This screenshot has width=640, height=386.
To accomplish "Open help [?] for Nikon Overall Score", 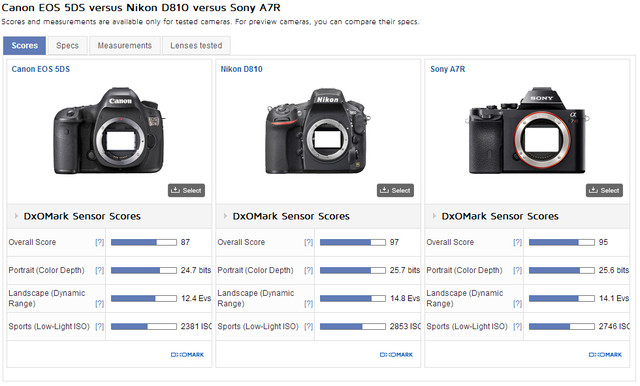I will click(309, 242).
